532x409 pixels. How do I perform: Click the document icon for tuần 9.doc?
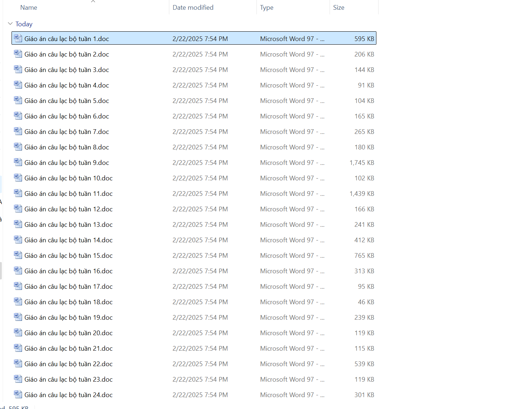(x=18, y=162)
